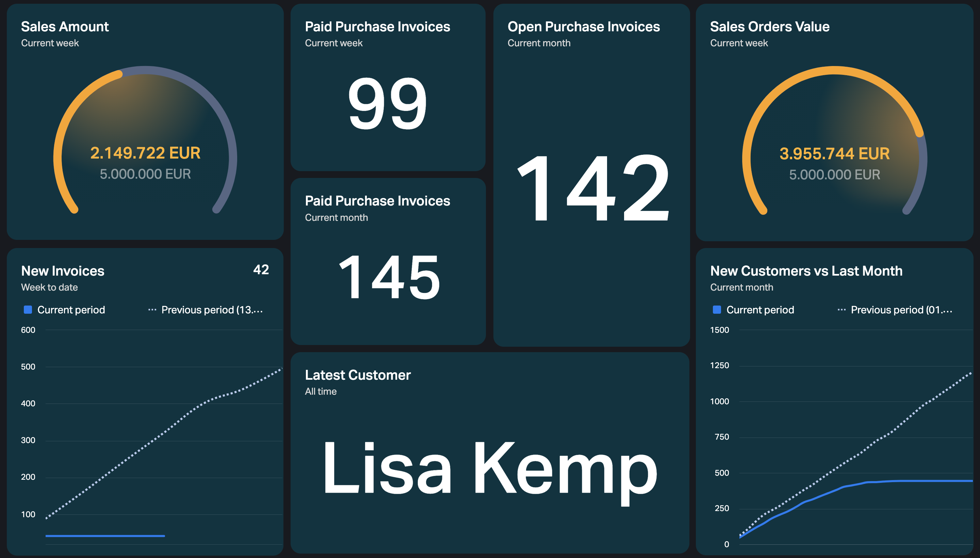Select the blue current period line in New Invoices
980x558 pixels.
point(105,536)
